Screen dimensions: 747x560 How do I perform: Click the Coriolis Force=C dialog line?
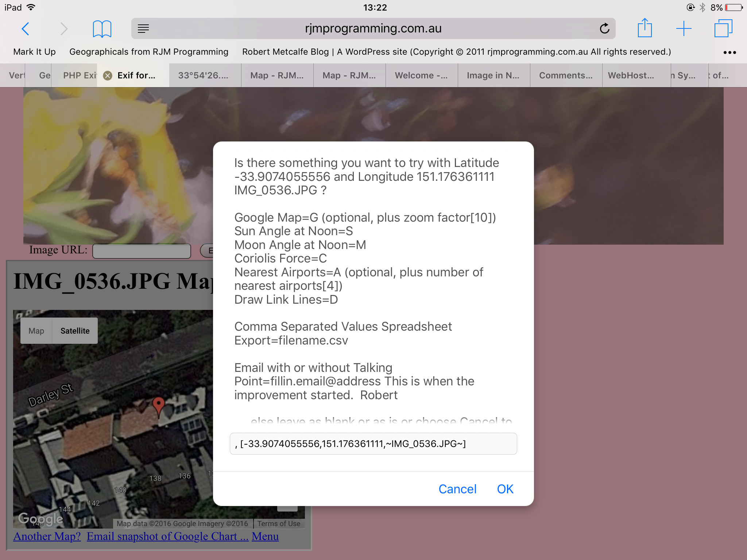click(x=280, y=258)
